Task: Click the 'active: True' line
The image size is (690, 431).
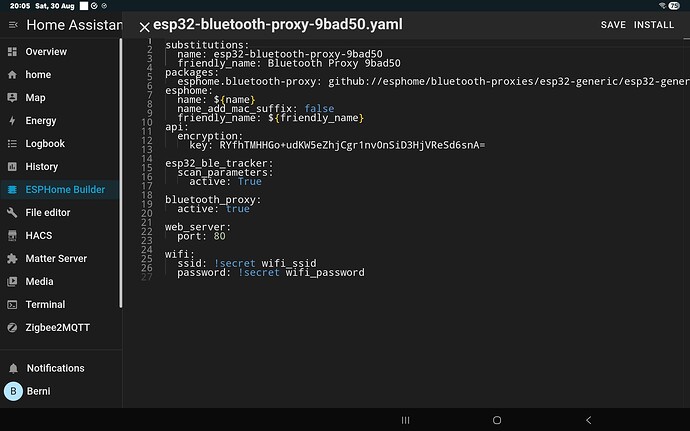Action: [x=225, y=181]
